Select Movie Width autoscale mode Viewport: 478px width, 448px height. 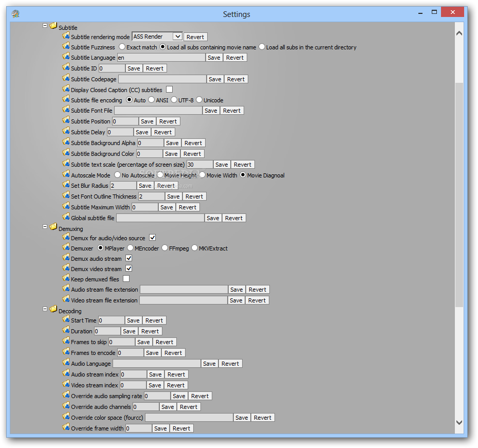click(x=202, y=175)
